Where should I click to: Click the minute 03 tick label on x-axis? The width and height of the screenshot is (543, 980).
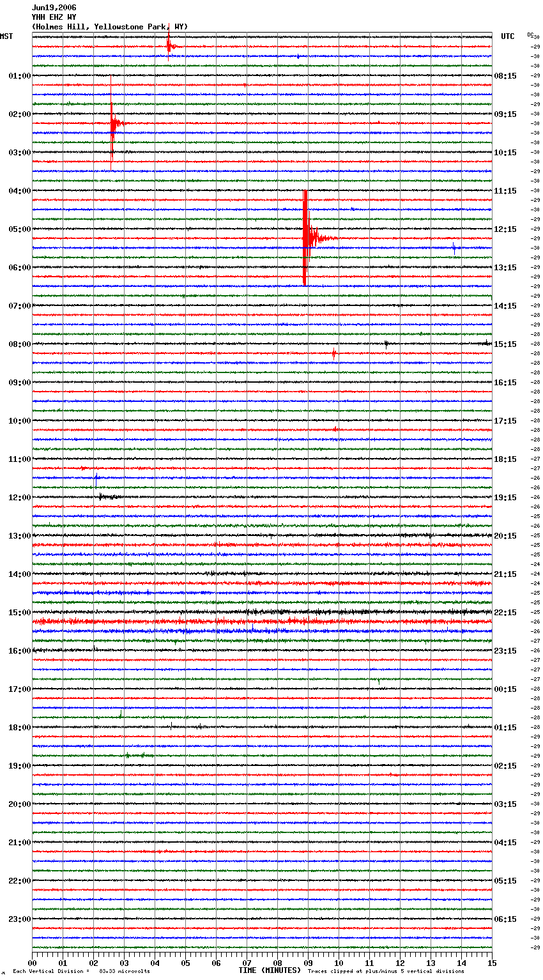(124, 963)
